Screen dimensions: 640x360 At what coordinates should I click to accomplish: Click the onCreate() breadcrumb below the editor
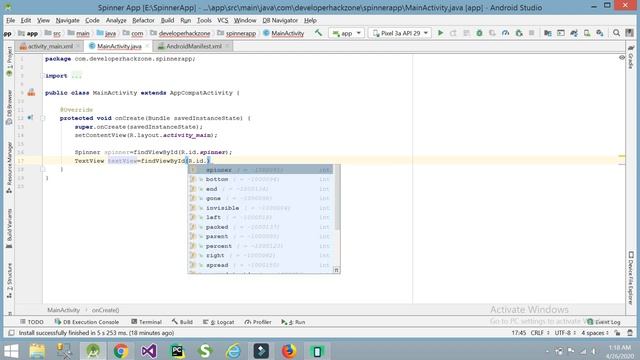click(x=105, y=310)
